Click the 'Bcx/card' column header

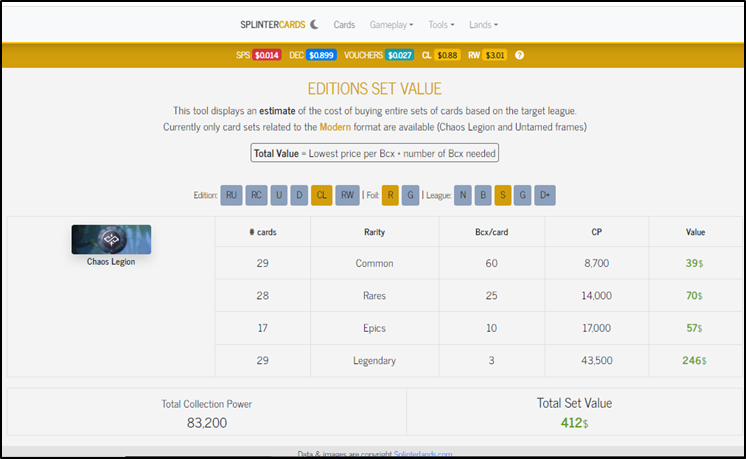[491, 232]
